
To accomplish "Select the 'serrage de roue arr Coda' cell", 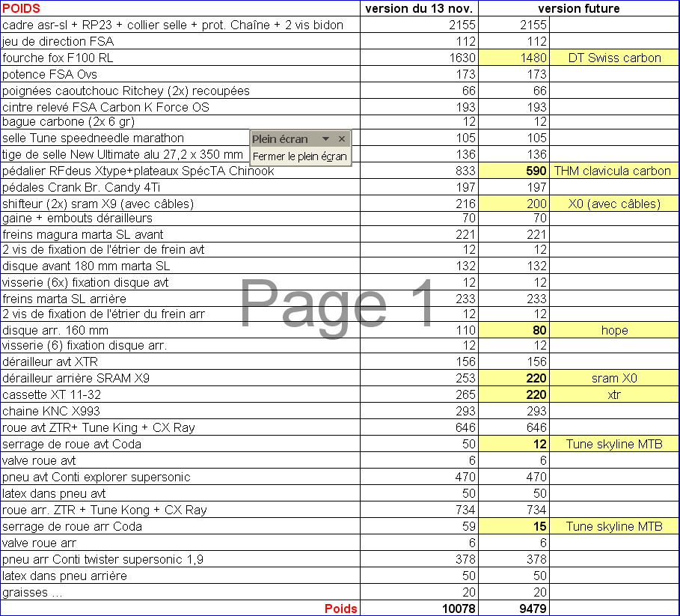I will (x=180, y=526).
